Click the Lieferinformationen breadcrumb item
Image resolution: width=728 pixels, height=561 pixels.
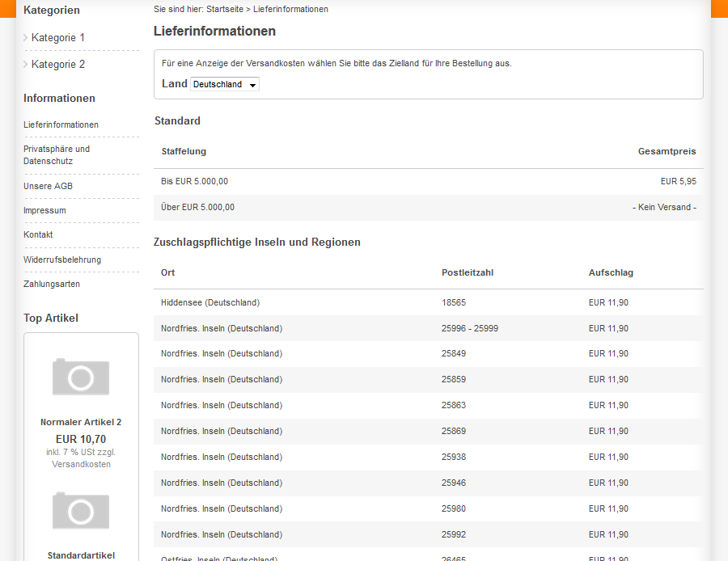(x=290, y=10)
